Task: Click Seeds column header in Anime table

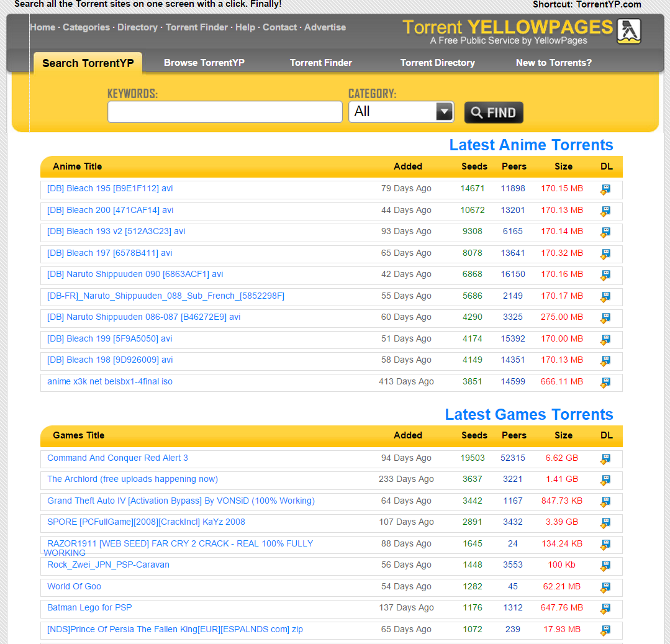Action: coord(474,166)
